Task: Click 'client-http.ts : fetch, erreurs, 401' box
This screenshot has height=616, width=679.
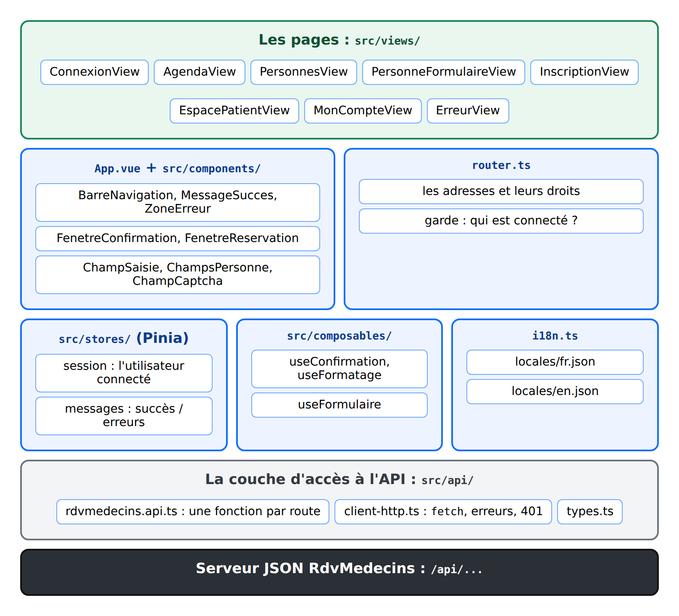Action: (443, 512)
